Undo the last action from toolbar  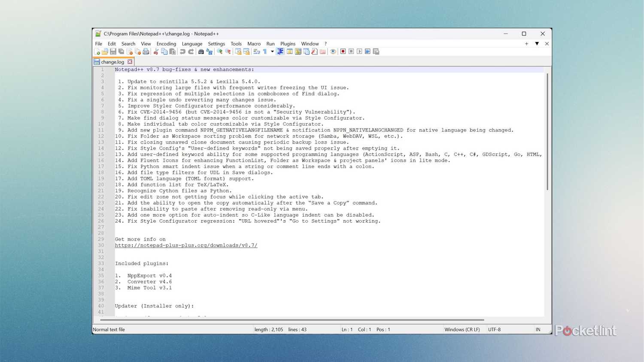coord(182,51)
